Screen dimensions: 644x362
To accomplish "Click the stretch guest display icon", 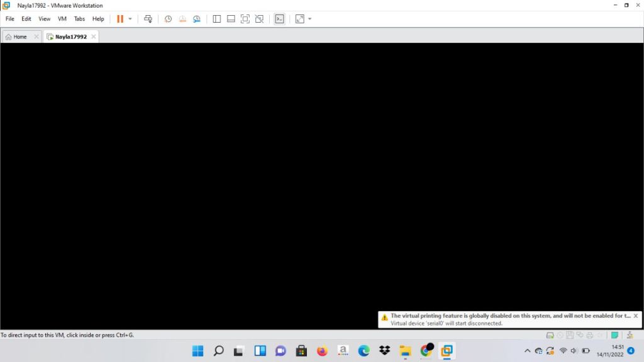I will click(x=299, y=19).
